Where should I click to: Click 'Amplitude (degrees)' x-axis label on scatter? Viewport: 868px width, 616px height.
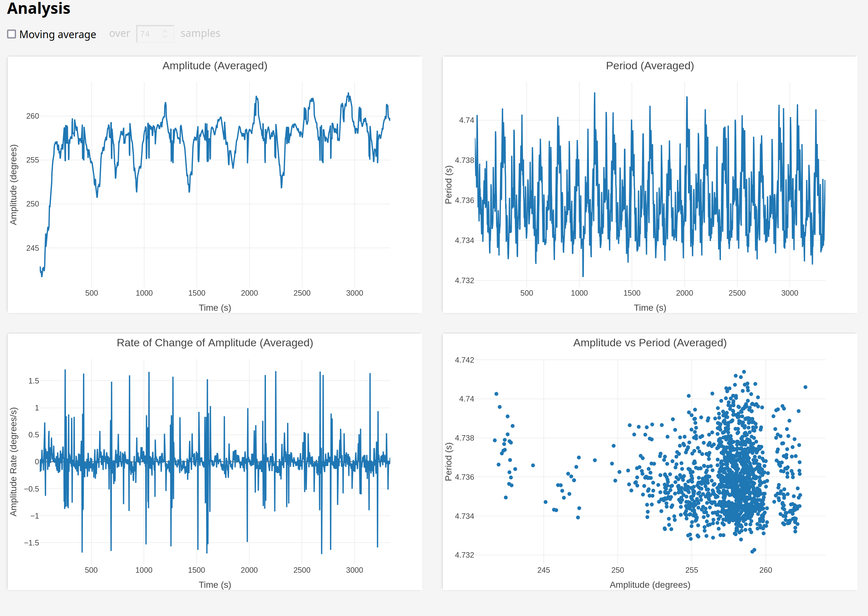(x=650, y=585)
